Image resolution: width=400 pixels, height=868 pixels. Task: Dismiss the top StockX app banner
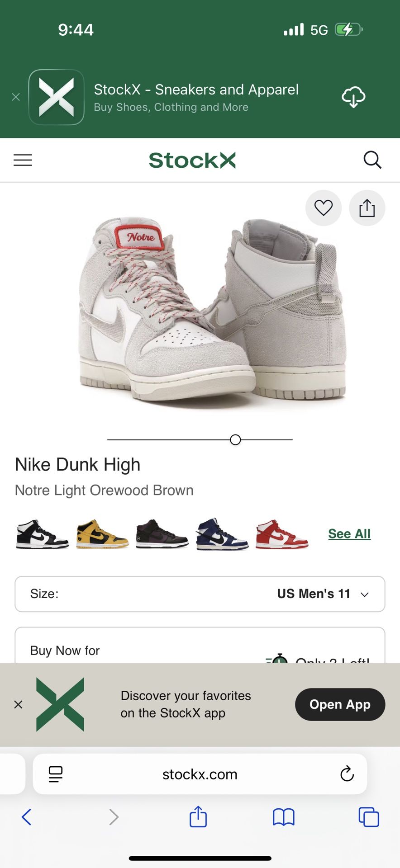pos(16,97)
